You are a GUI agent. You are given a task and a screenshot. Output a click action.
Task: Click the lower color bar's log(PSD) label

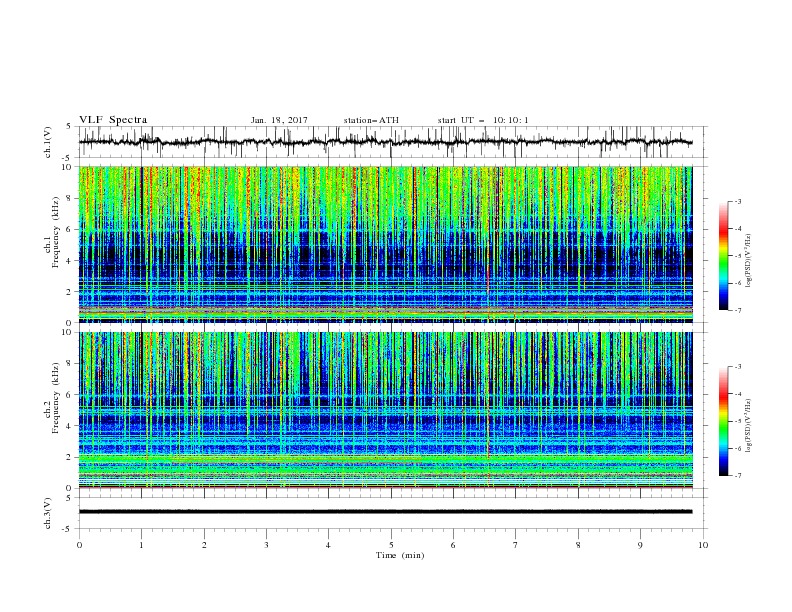749,425
